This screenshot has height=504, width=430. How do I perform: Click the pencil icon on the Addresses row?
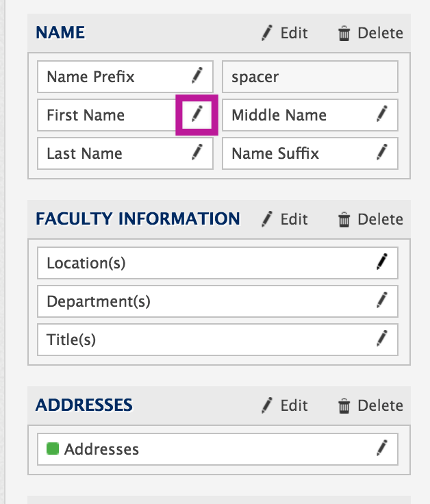click(x=382, y=448)
